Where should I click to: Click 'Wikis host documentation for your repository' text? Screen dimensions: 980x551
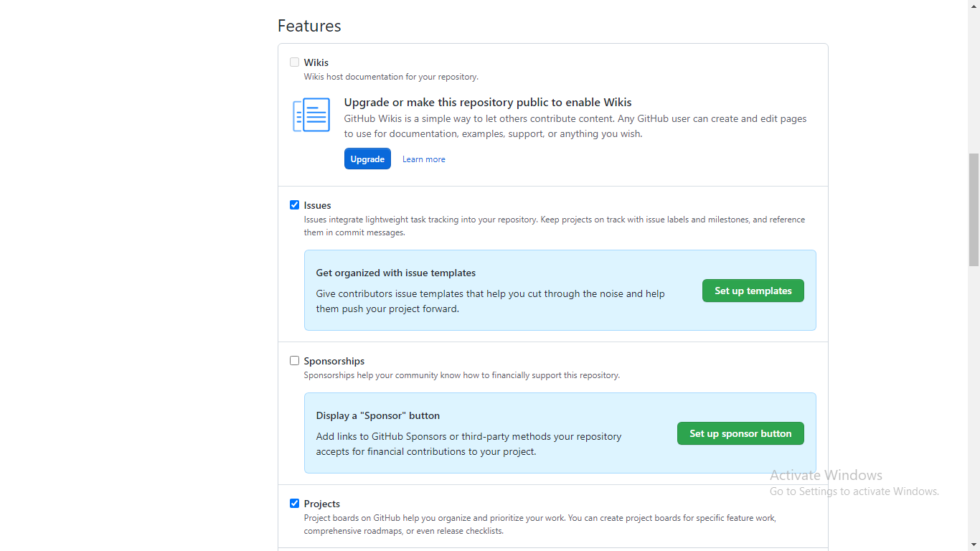click(391, 77)
